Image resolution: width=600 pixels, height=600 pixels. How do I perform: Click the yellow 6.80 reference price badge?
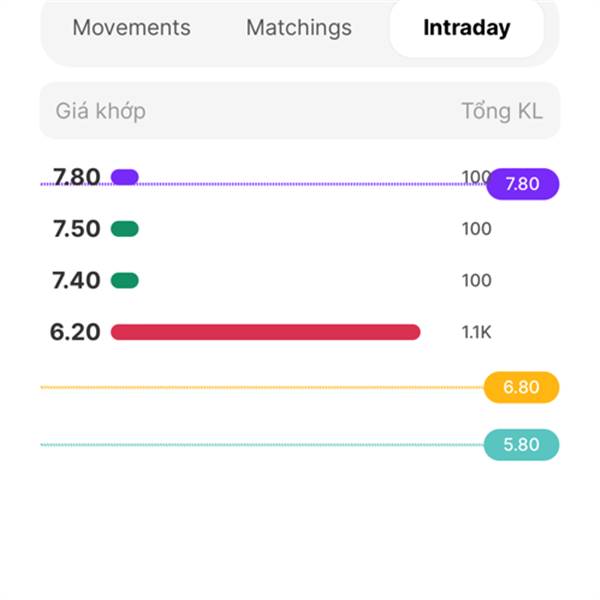click(x=522, y=387)
